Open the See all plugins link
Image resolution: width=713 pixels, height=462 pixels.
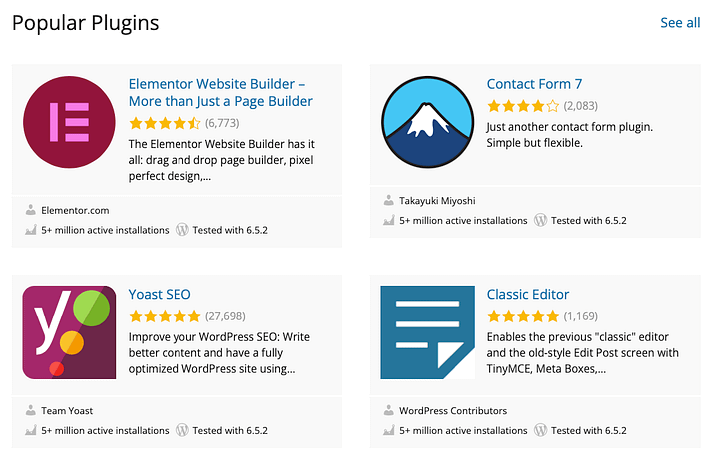point(680,23)
